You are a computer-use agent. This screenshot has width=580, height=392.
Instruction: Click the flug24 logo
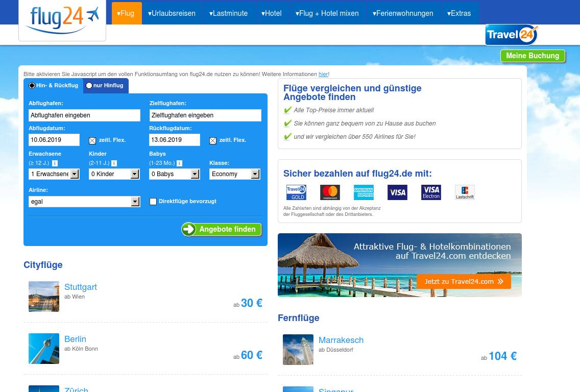click(62, 20)
